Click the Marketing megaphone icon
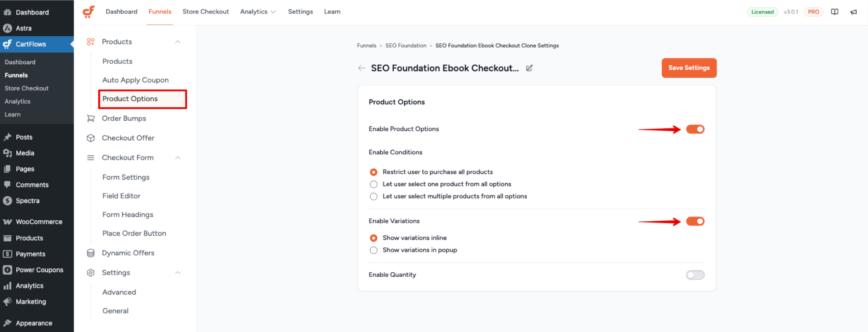The height and width of the screenshot is (332, 868). click(7, 302)
